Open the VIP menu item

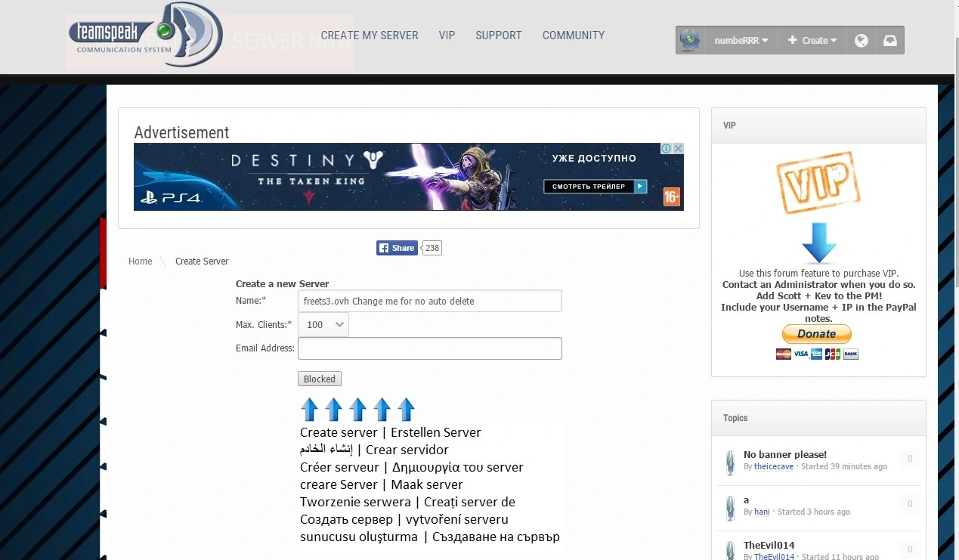pyautogui.click(x=447, y=36)
